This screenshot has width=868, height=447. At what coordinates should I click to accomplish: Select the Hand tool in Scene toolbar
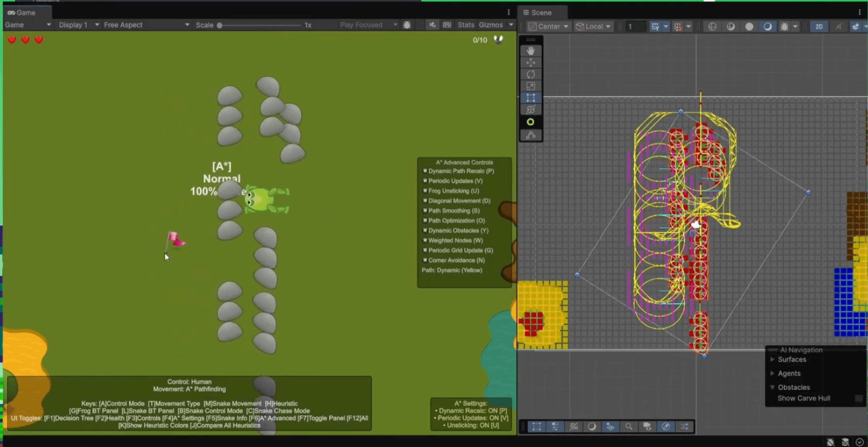531,51
